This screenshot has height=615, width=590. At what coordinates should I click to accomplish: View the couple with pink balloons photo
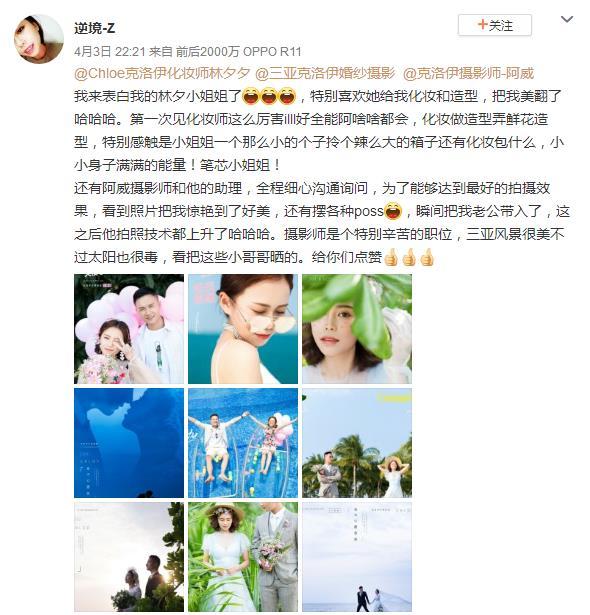(x=129, y=329)
